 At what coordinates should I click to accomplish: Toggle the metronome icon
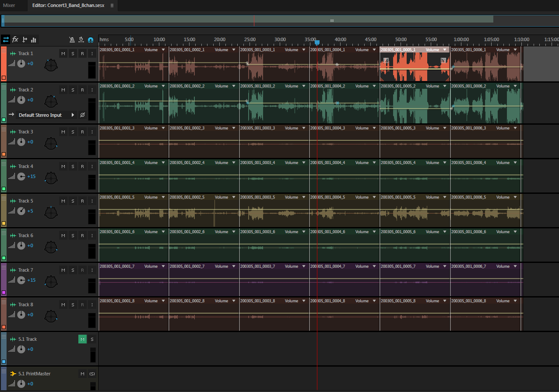pos(72,40)
